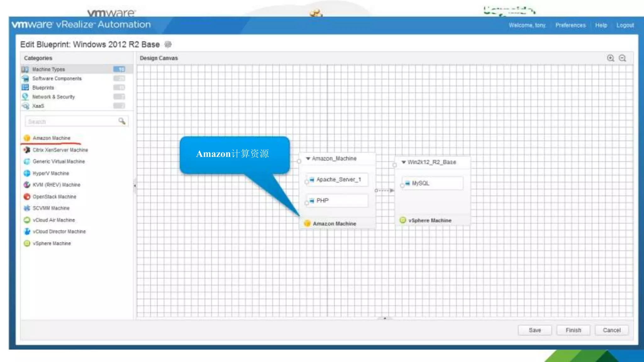
Task: Select vSphere Machine in component list
Action: [52, 243]
